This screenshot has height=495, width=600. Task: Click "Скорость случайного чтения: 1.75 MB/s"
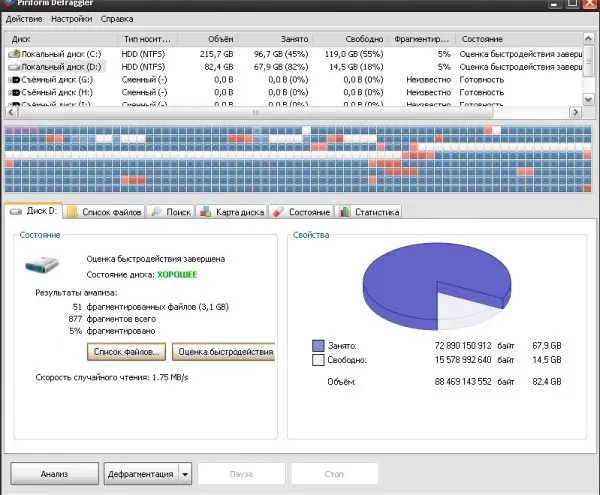pos(112,378)
